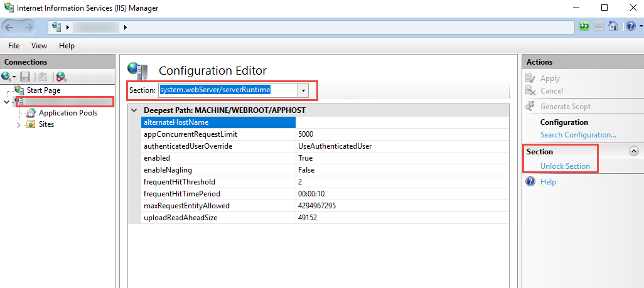This screenshot has height=288, width=644.
Task: Collapse the server node in Connections tree
Action: (x=7, y=102)
